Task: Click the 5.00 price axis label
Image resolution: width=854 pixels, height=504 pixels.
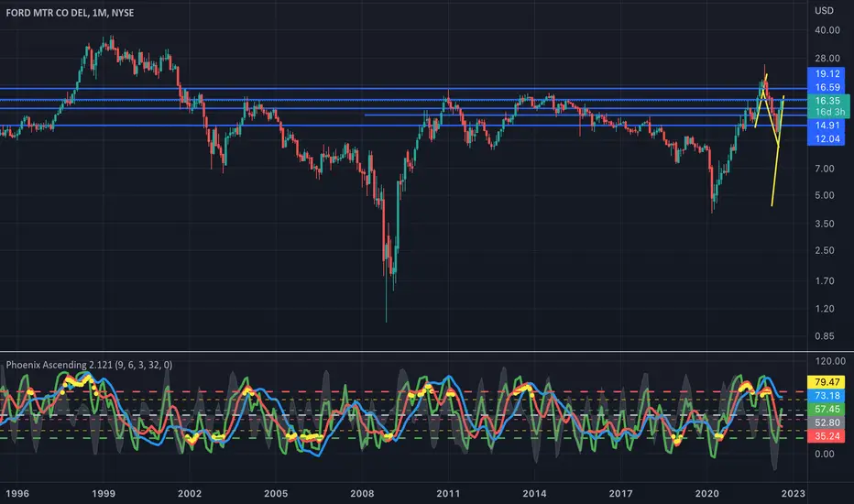Action: (x=825, y=195)
